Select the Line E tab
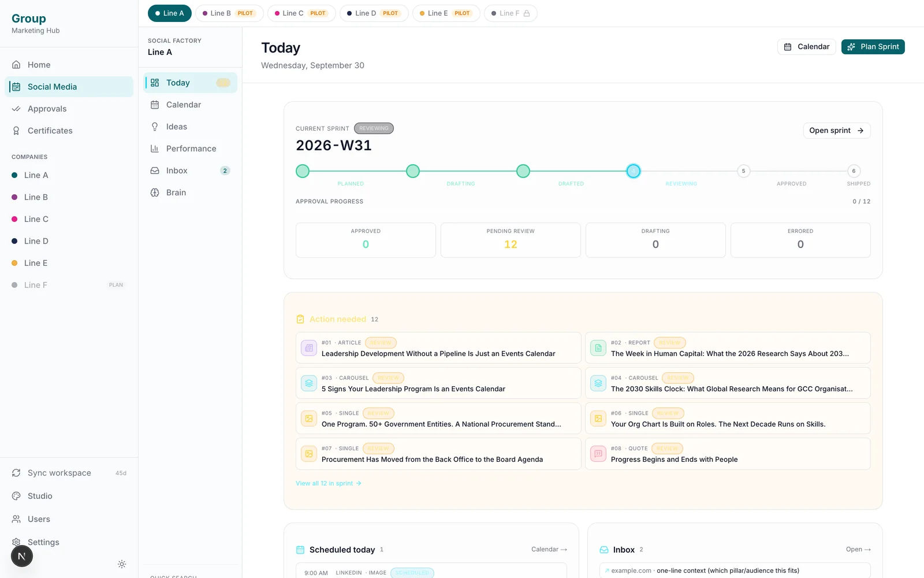The height and width of the screenshot is (578, 924). pyautogui.click(x=446, y=13)
